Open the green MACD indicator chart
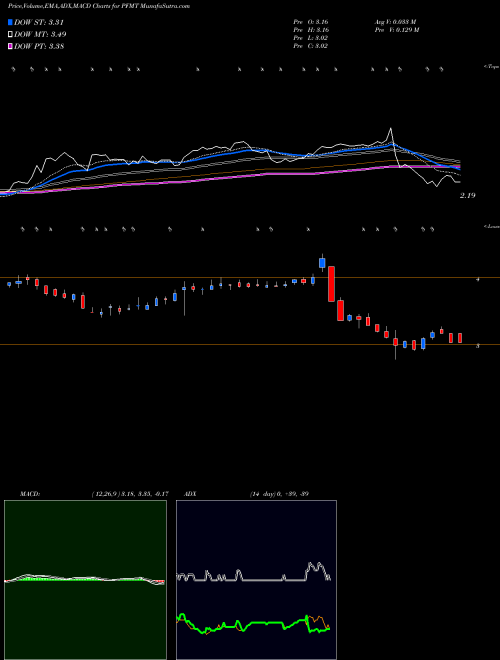500x660 pixels. click(85, 580)
